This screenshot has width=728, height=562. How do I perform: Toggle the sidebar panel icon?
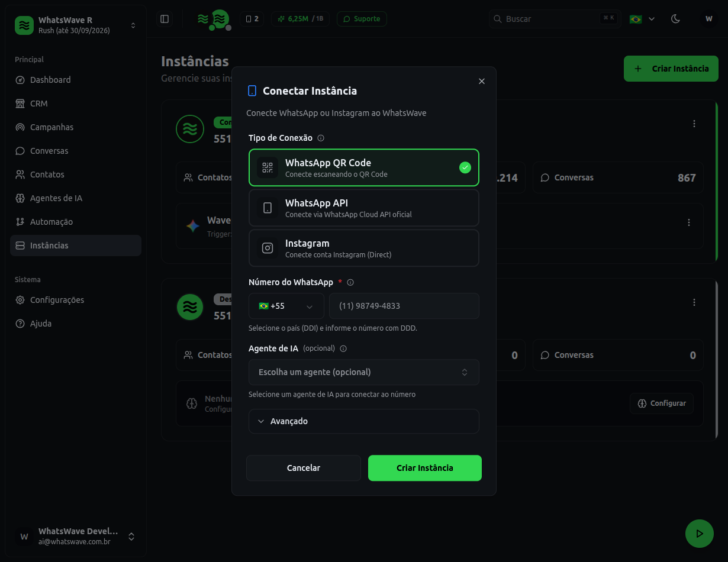165,19
